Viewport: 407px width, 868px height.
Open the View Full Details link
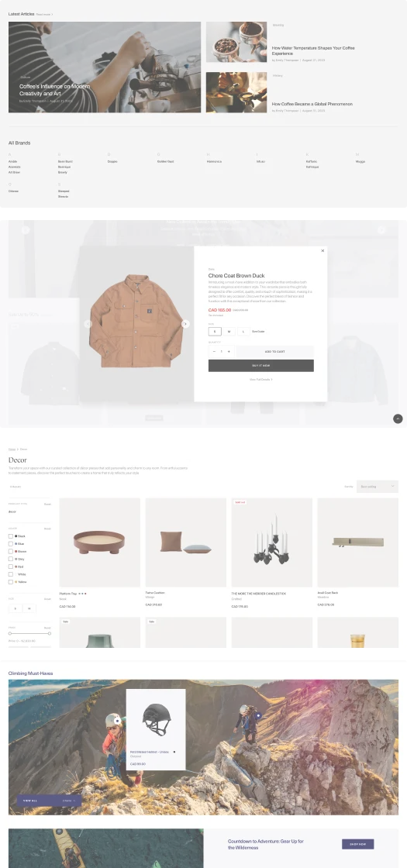click(x=260, y=380)
